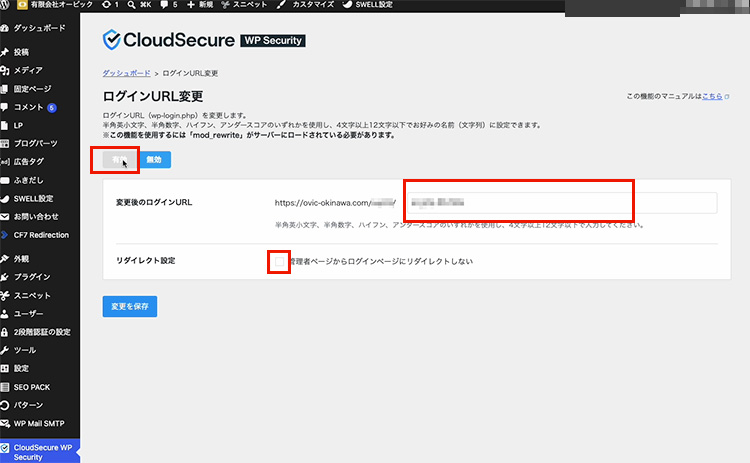The image size is (750, 463).
Task: Click the updates icon in admin bar
Action: (x=106, y=5)
